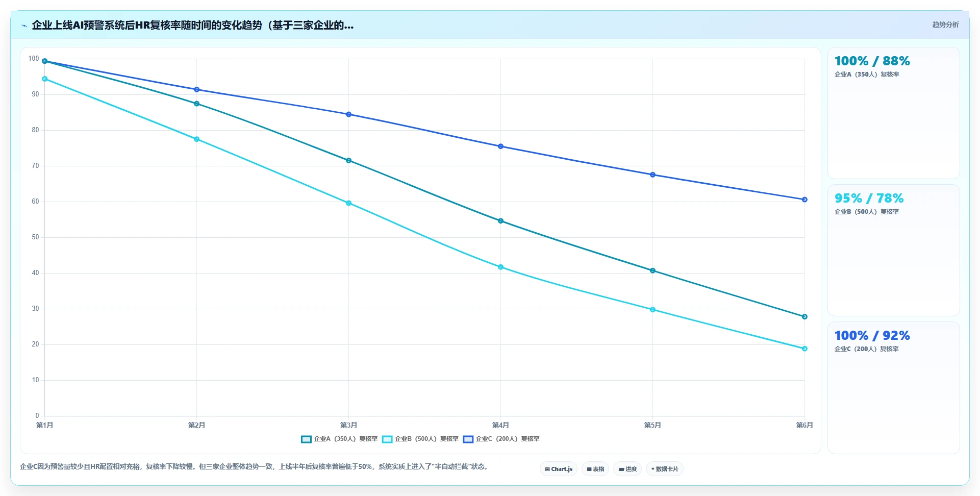The height and width of the screenshot is (496, 980).
Task: Click the 企业B（500人）复核率 caption in the side card
Action: pos(867,212)
